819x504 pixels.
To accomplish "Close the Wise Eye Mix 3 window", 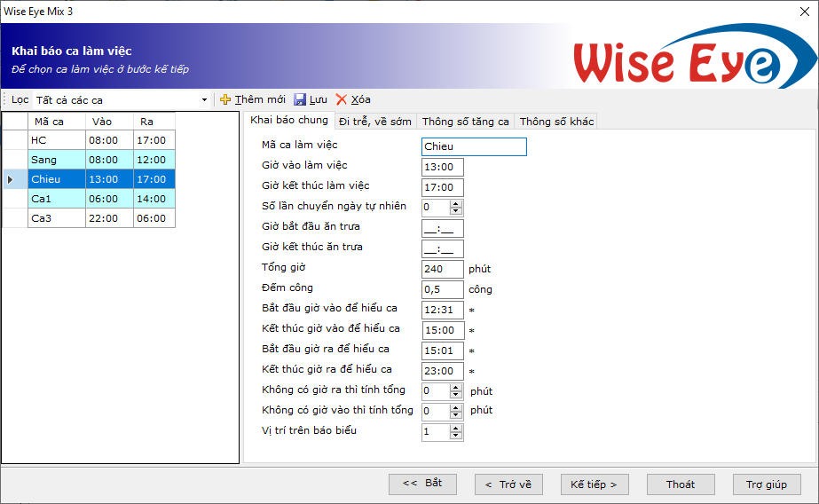I will [x=803, y=10].
